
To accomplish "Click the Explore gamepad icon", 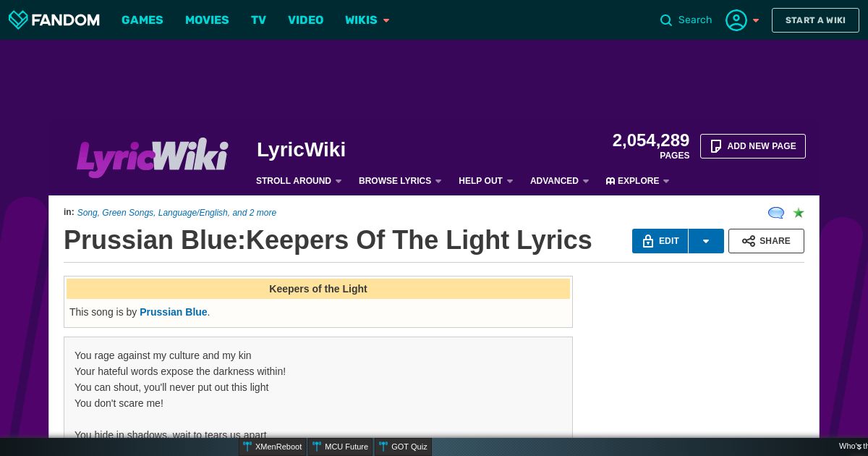I will click(x=610, y=181).
